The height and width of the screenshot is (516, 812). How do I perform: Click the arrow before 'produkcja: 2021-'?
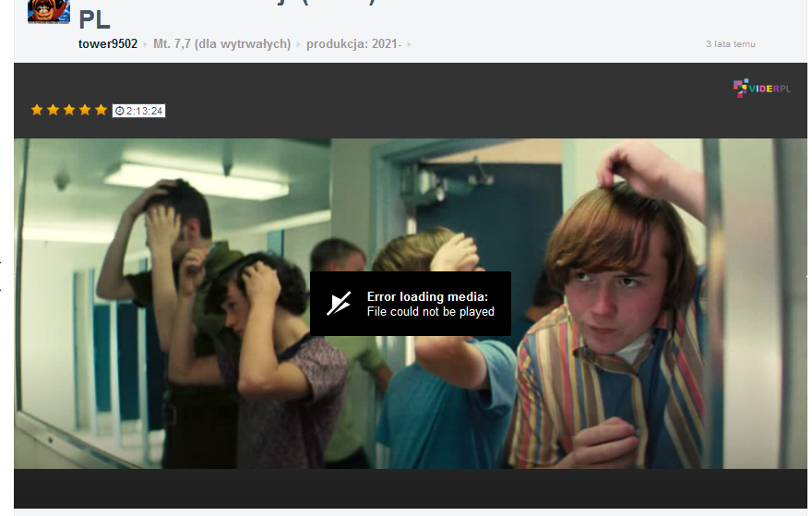click(x=298, y=44)
